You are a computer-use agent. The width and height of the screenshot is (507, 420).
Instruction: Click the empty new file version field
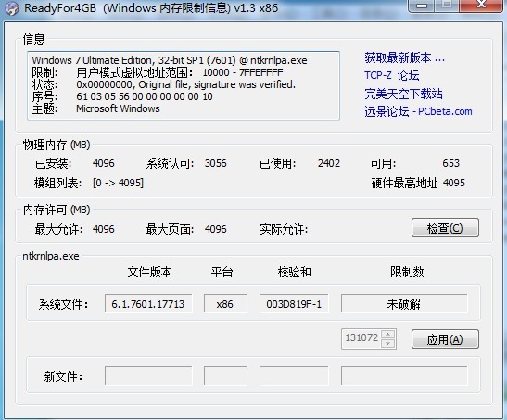[x=148, y=375]
